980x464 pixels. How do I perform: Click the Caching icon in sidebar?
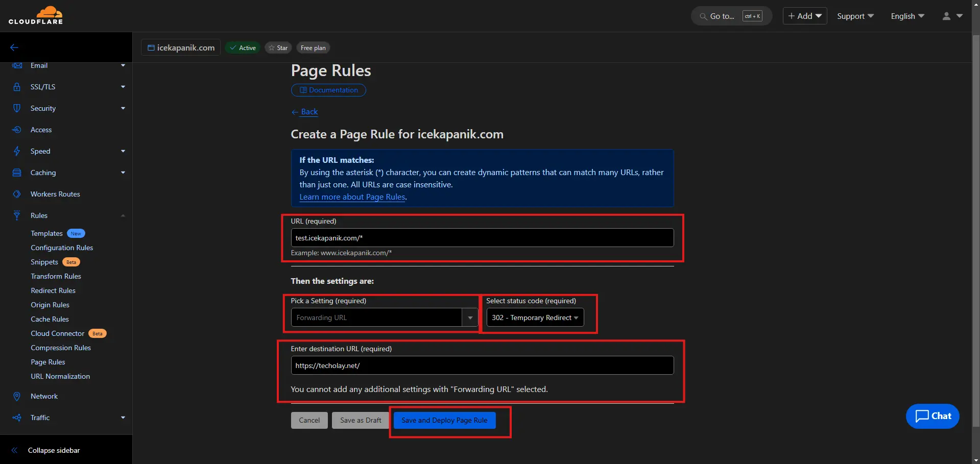tap(17, 173)
